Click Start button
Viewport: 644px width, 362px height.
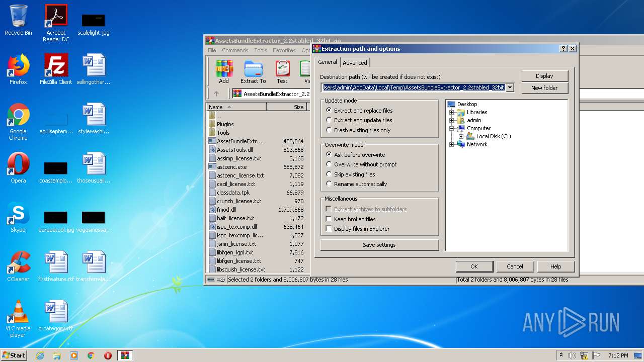[14, 355]
